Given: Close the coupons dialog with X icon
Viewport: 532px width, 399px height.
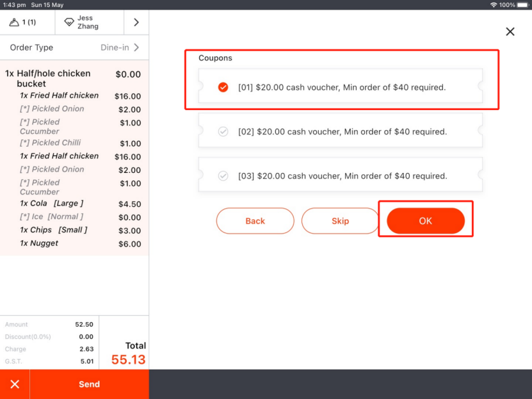Looking at the screenshot, I should pos(510,31).
